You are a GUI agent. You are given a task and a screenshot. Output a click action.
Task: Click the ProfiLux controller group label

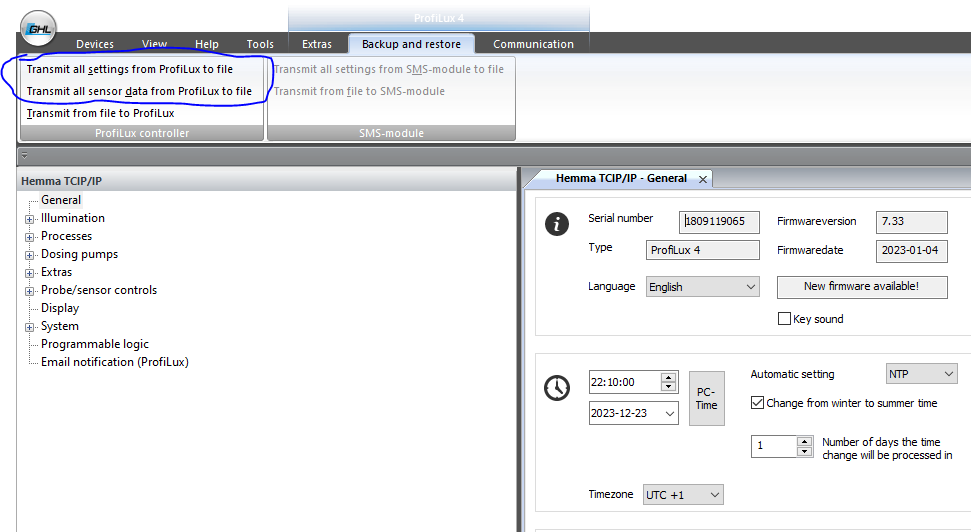pos(142,133)
